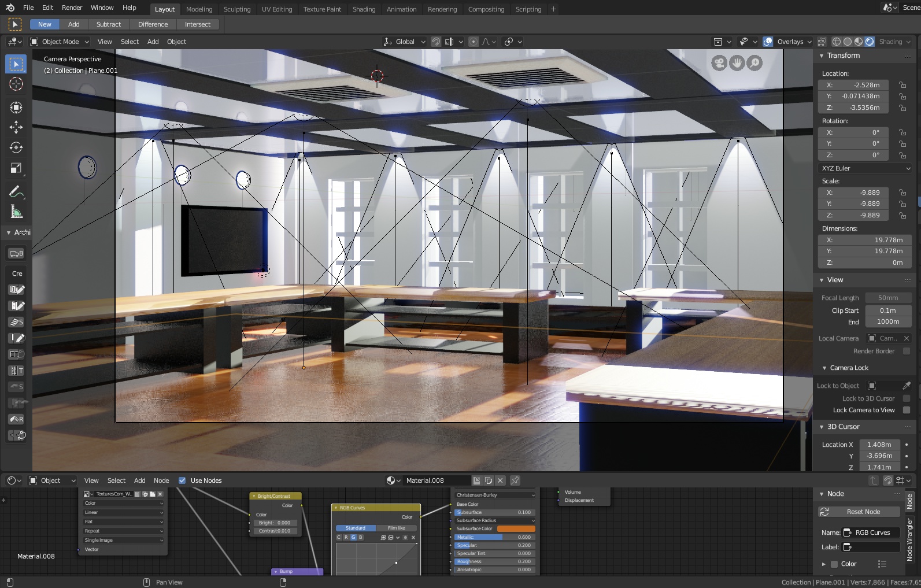This screenshot has width=921, height=588.
Task: Set selection mode to Intersect
Action: coord(198,24)
